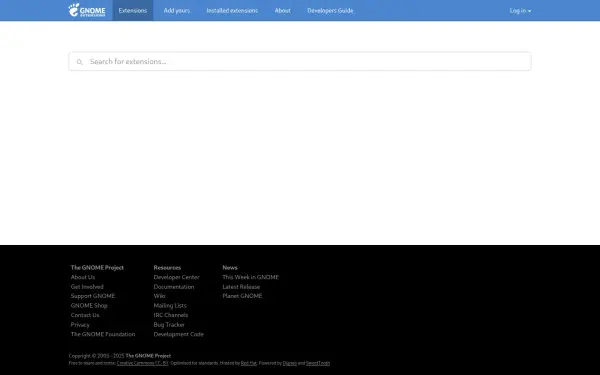Open the About page
Screen dimensions: 600x375
click(282, 10)
